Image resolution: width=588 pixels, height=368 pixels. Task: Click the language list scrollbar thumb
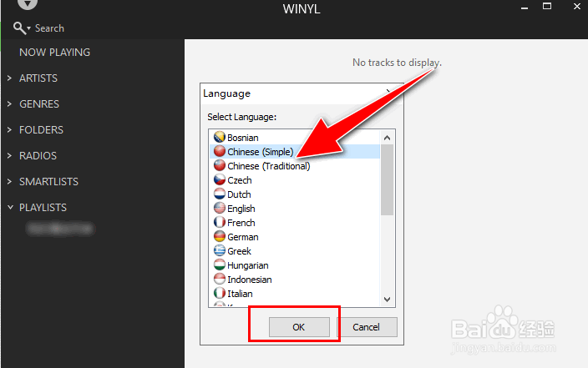(x=387, y=180)
